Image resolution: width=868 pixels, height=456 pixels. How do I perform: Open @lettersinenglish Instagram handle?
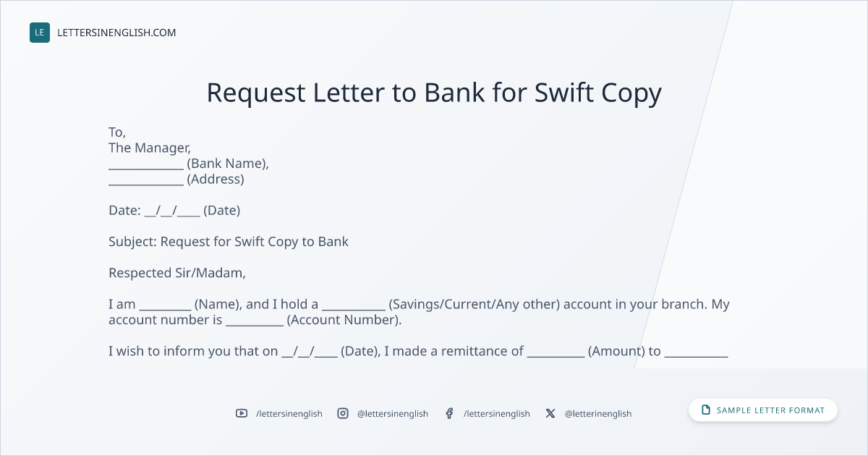(x=393, y=413)
